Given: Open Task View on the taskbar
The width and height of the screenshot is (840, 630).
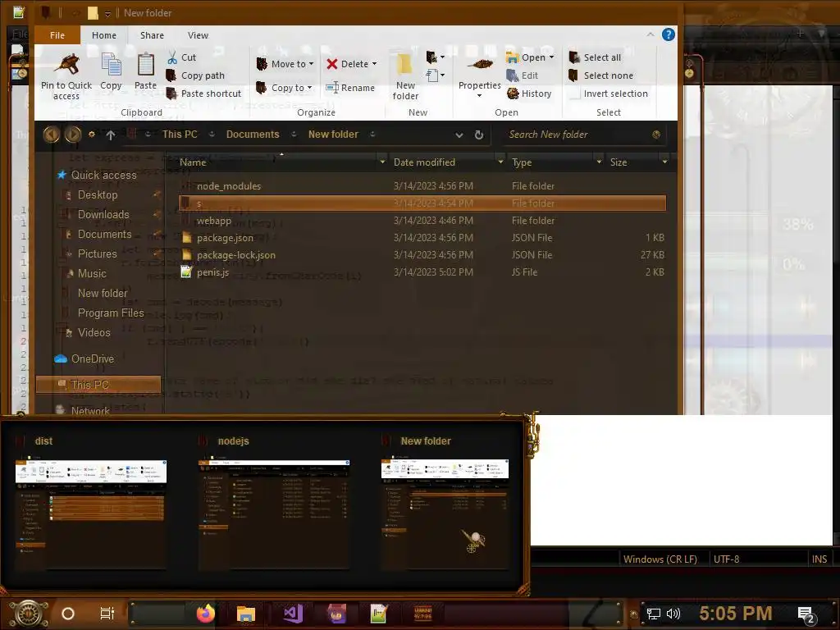Looking at the screenshot, I should [x=107, y=614].
